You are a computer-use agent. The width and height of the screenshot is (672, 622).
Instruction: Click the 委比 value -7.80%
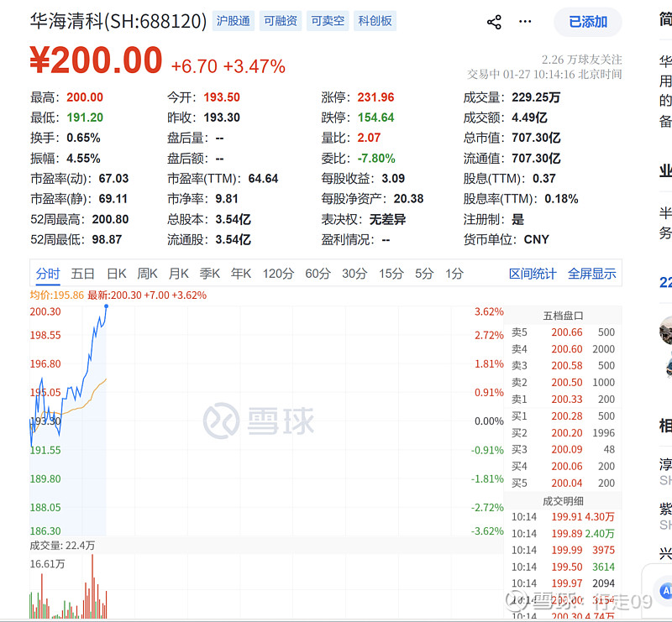coord(376,158)
